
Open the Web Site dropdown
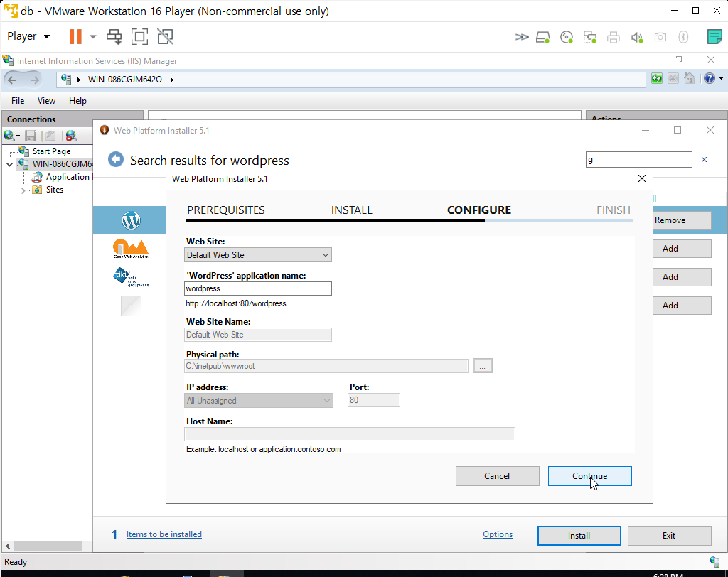tap(257, 255)
